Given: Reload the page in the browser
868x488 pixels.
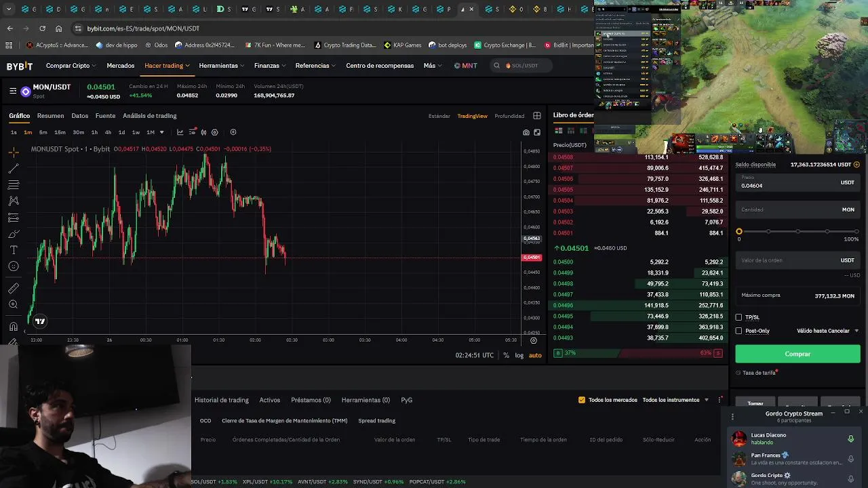Looking at the screenshot, I should click(x=42, y=28).
